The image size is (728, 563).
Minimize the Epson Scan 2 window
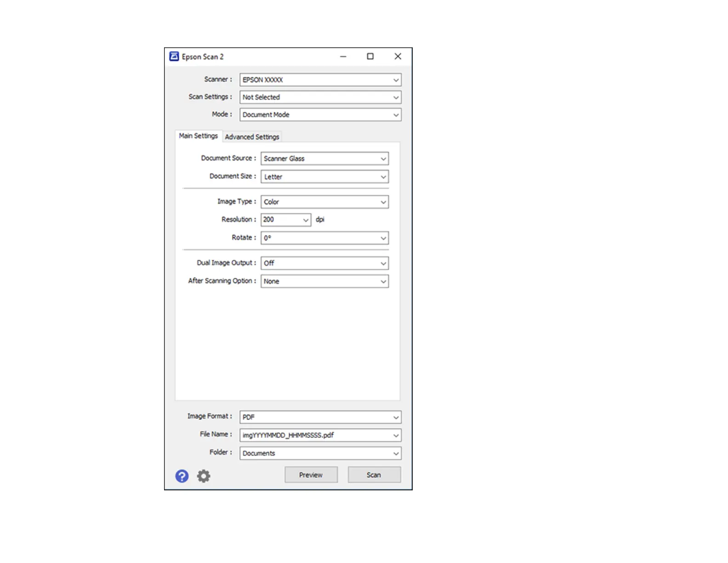(343, 57)
